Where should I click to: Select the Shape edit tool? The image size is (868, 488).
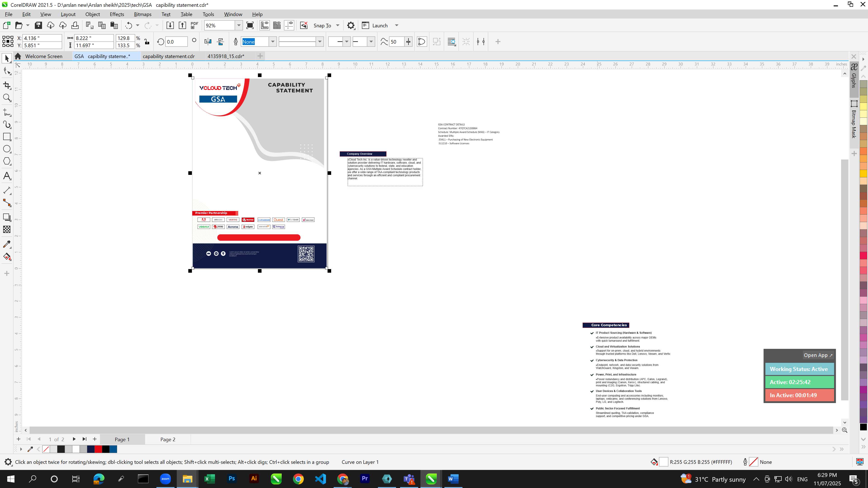[7, 71]
